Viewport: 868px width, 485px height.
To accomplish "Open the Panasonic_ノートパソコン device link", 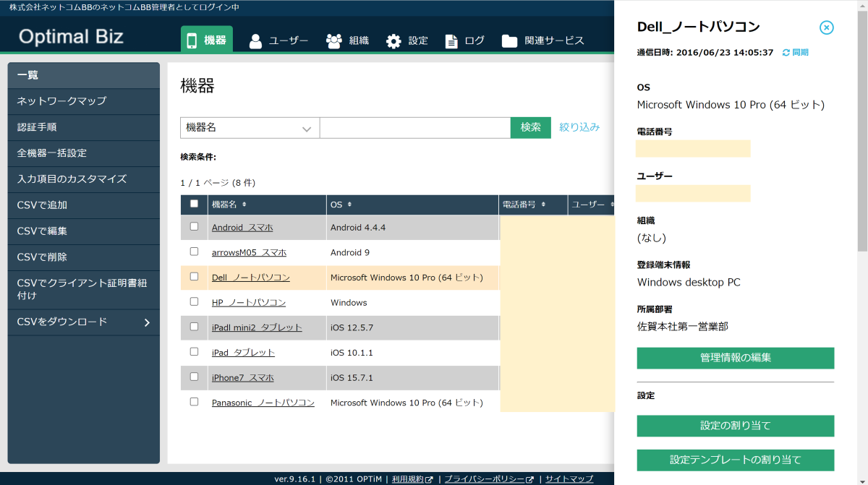I will point(263,403).
